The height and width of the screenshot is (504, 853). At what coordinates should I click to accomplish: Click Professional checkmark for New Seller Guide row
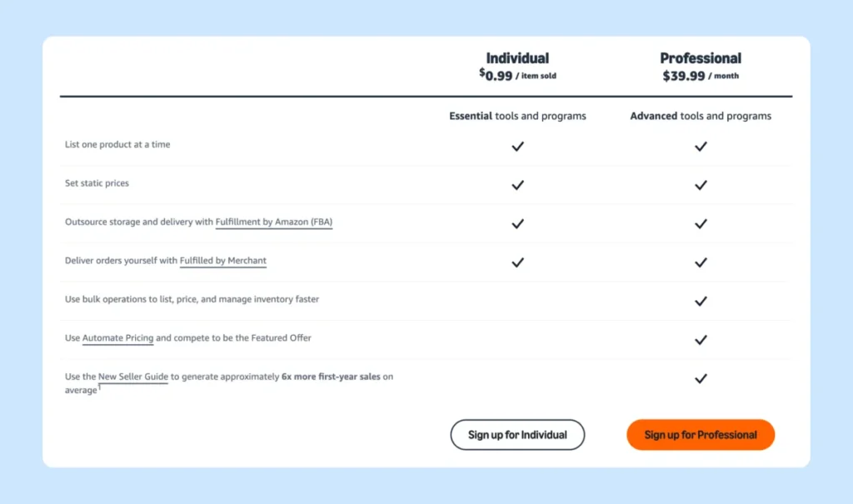[x=701, y=378]
